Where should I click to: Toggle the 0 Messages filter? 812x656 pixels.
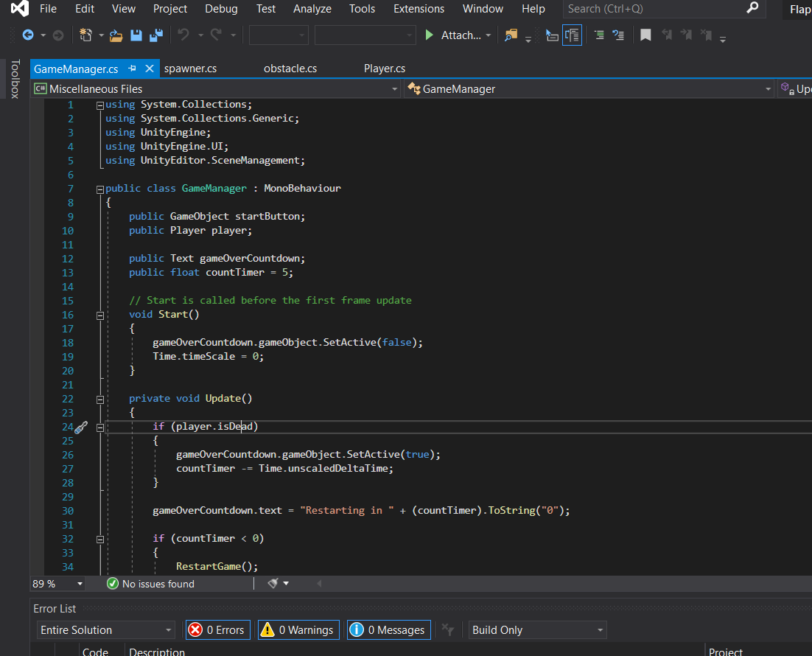[x=388, y=629]
